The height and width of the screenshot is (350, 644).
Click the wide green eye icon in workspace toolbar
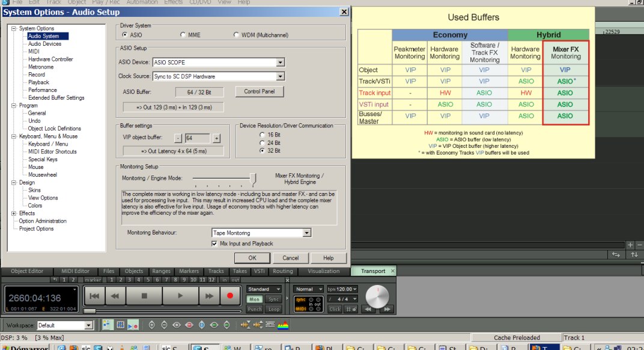tap(214, 325)
